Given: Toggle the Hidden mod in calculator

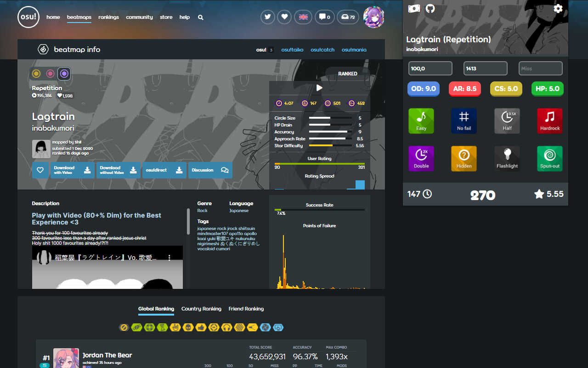Looking at the screenshot, I should coord(464,159).
